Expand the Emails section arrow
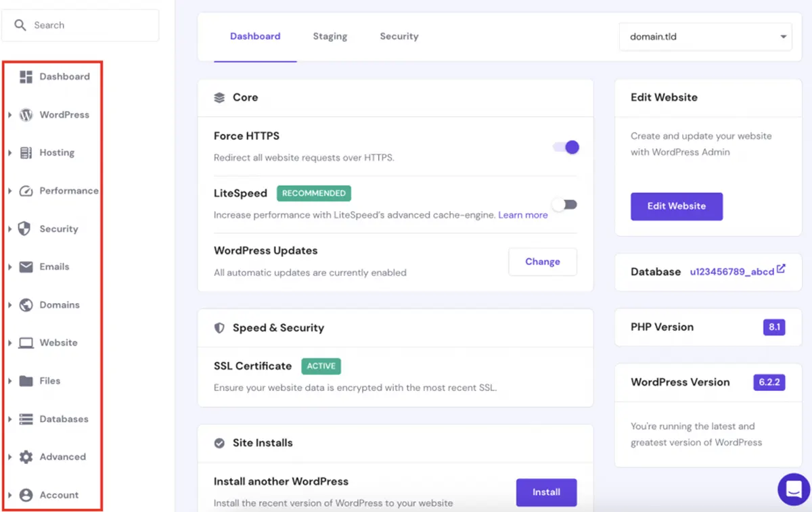The height and width of the screenshot is (512, 812). pos(9,267)
